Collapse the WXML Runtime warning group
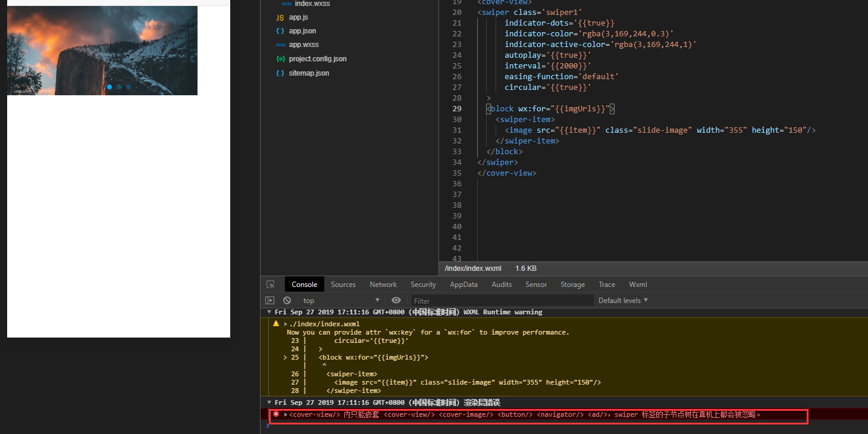 [x=269, y=312]
